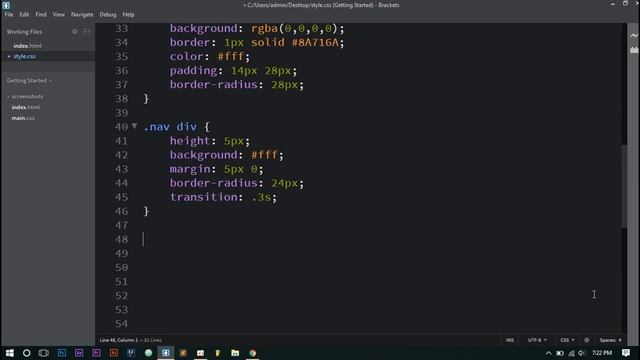640x360 pixels.
Task: Show hidden system tray icons
Action: [x=548, y=353]
